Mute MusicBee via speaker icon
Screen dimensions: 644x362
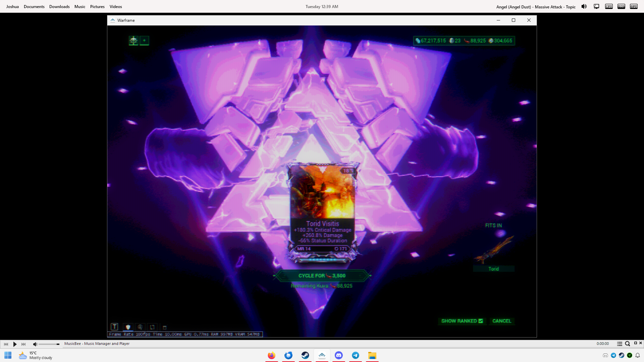35,344
